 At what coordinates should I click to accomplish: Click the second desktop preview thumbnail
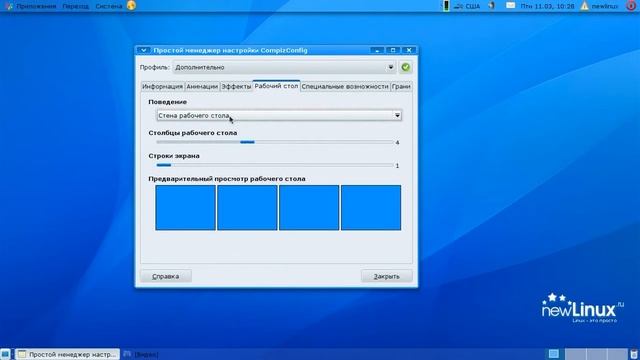[247, 208]
